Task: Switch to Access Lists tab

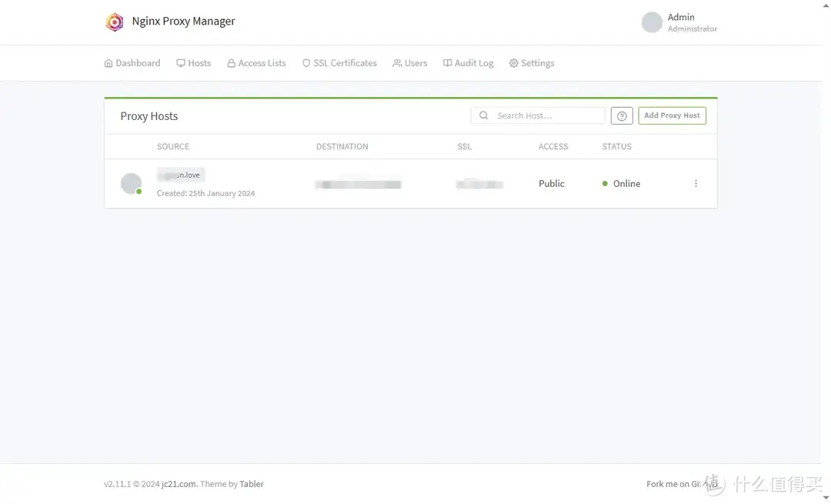Action: pos(256,63)
